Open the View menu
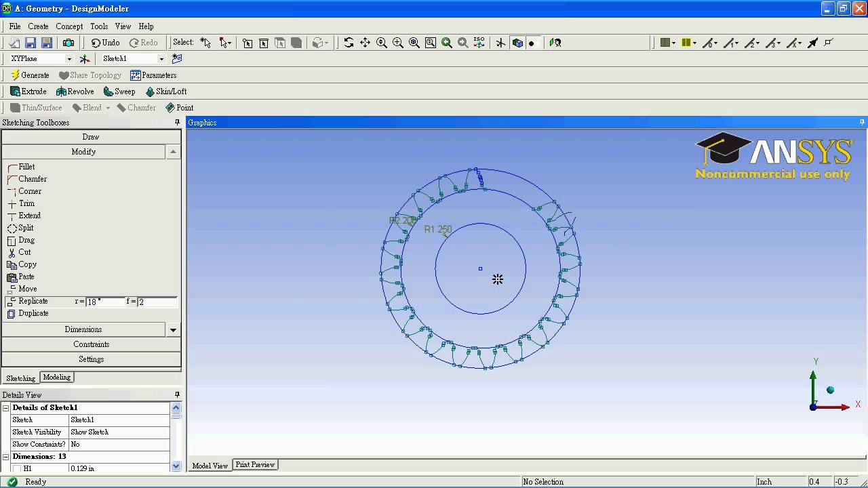This screenshot has width=868, height=488. click(123, 26)
